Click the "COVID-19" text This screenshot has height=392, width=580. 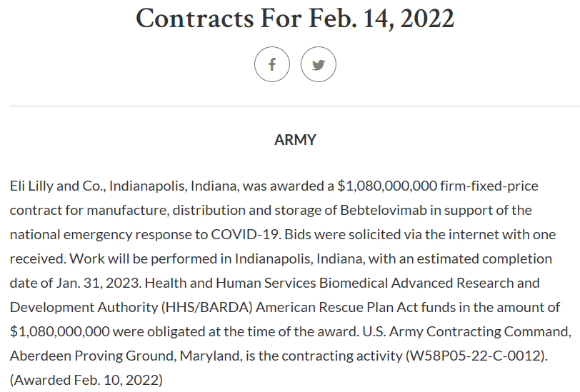tap(244, 234)
